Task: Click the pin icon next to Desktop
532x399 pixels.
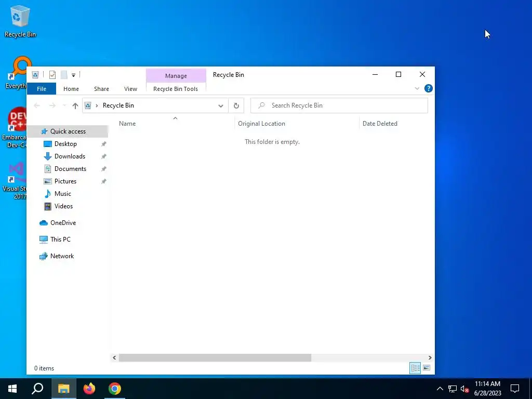Action: [x=104, y=144]
